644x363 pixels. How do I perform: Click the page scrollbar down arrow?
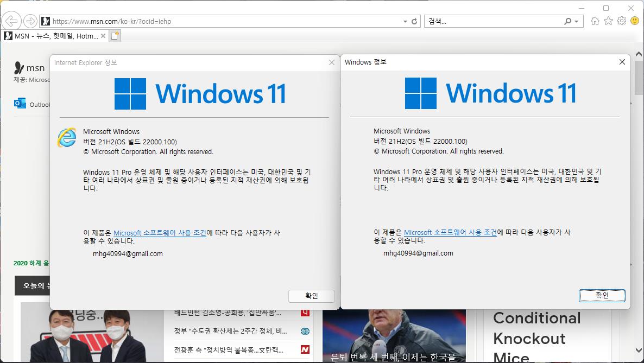click(639, 351)
